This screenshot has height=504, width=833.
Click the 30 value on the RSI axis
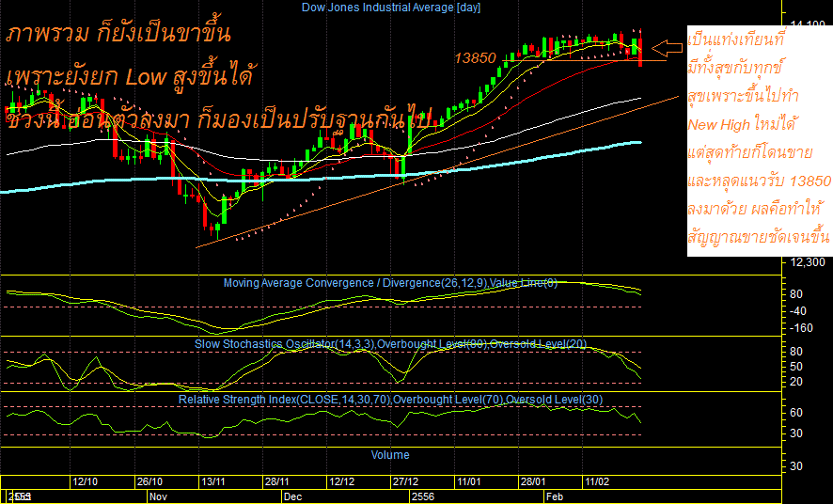coord(796,433)
